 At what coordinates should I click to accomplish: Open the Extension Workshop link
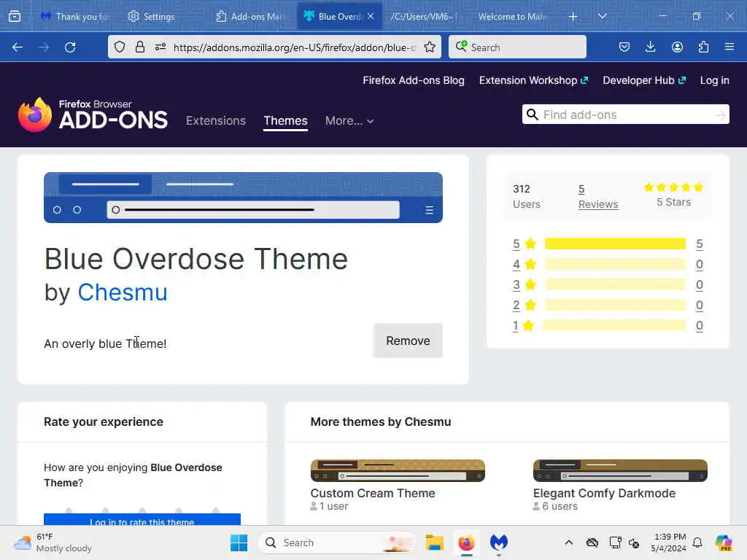point(533,80)
